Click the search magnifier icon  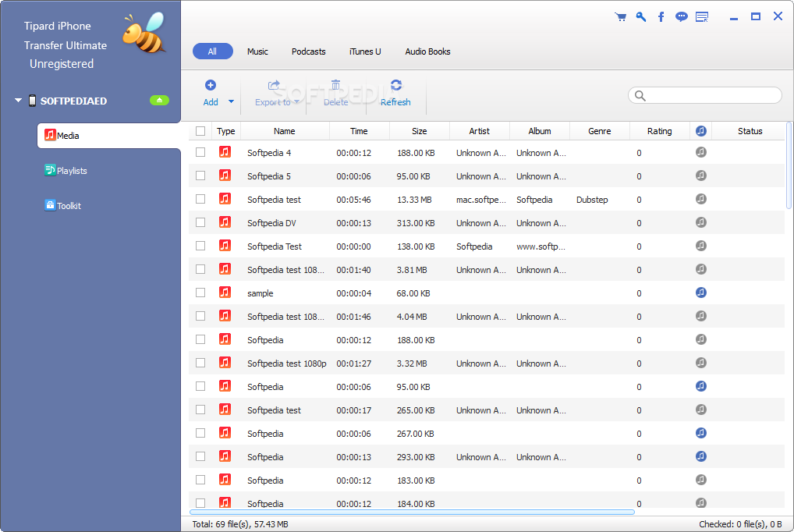tap(640, 96)
